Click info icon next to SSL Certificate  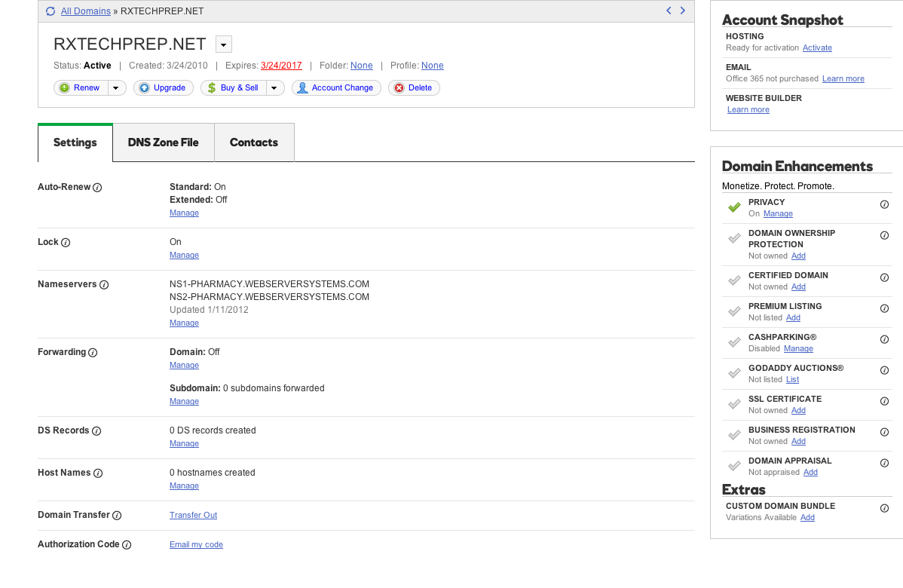click(885, 401)
